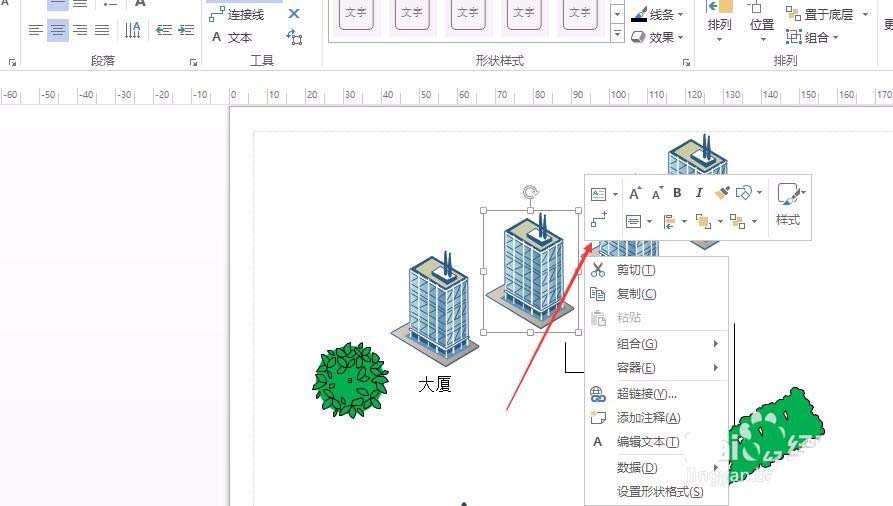Choose the third 文字 shape style

[468, 14]
